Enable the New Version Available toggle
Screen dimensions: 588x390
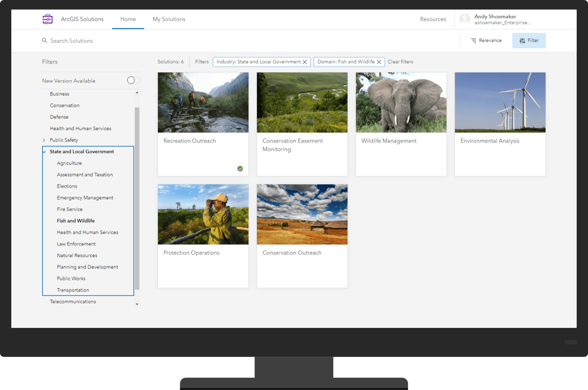(132, 80)
